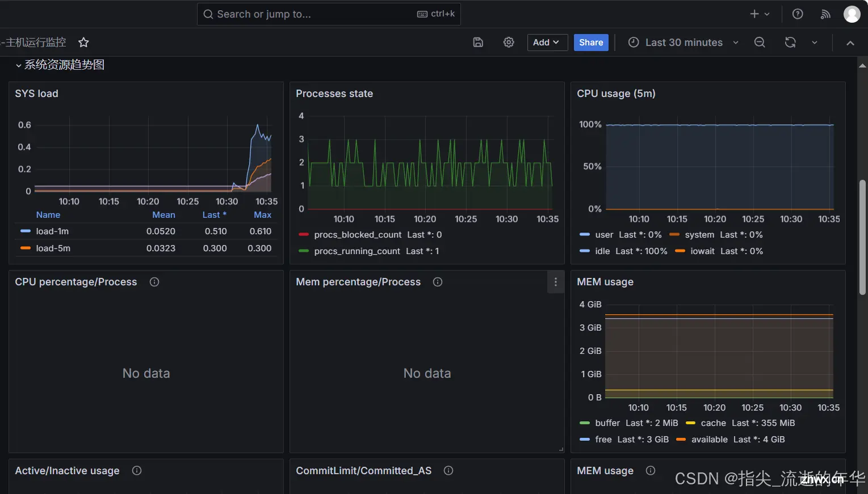Toggle the cache memory series
This screenshot has width=868, height=494.
pos(714,423)
